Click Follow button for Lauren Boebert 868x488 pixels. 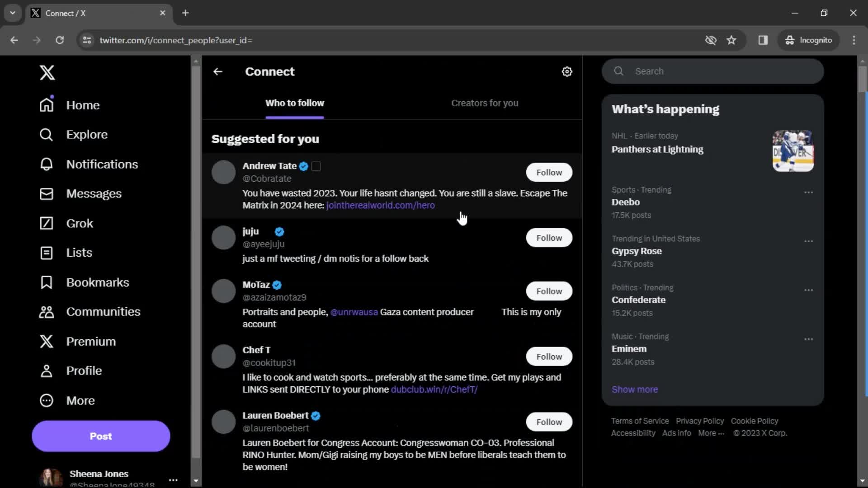click(548, 421)
